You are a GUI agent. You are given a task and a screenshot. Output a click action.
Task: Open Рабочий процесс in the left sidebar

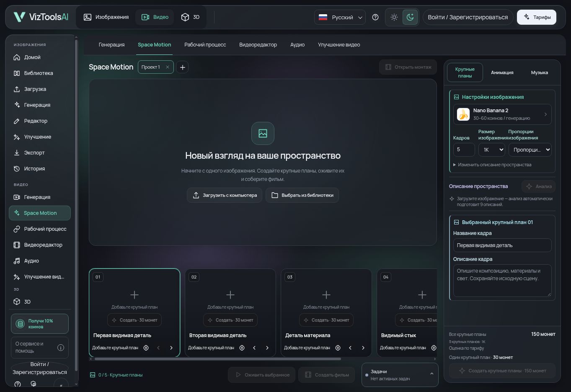click(x=40, y=229)
